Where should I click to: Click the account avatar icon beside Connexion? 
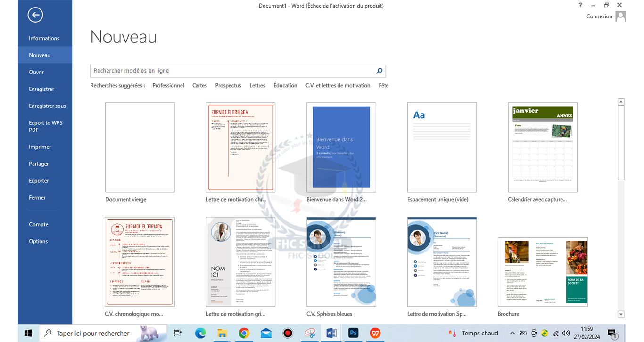[621, 16]
